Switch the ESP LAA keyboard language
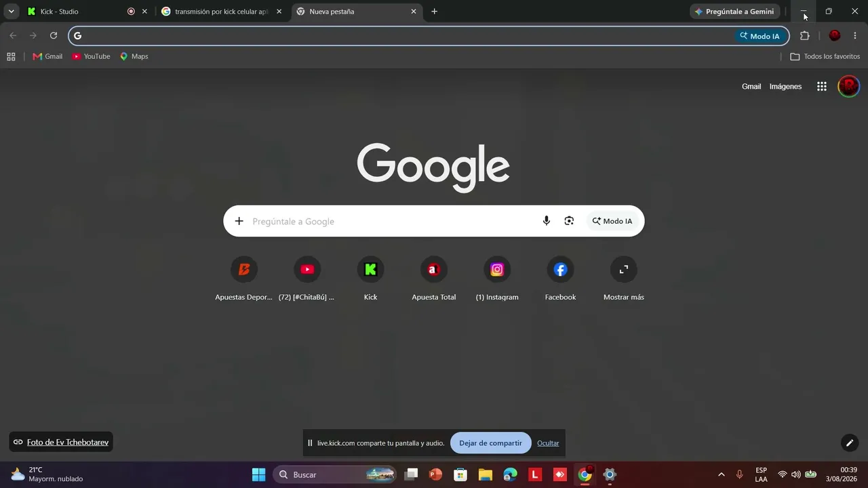The height and width of the screenshot is (488, 868). click(762, 474)
